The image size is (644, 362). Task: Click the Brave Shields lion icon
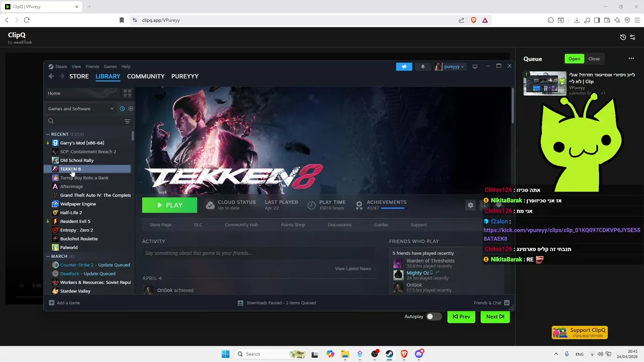473,20
